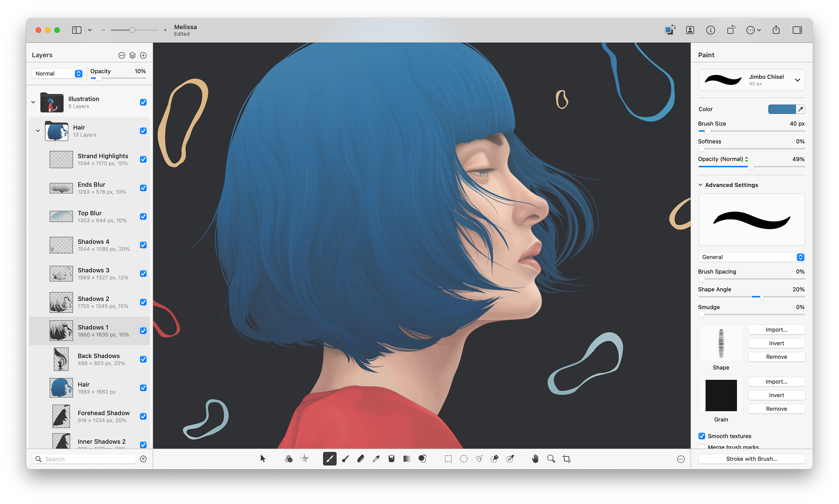The width and height of the screenshot is (839, 504).
Task: Toggle visibility of Shadows 3 layer
Action: 143,273
